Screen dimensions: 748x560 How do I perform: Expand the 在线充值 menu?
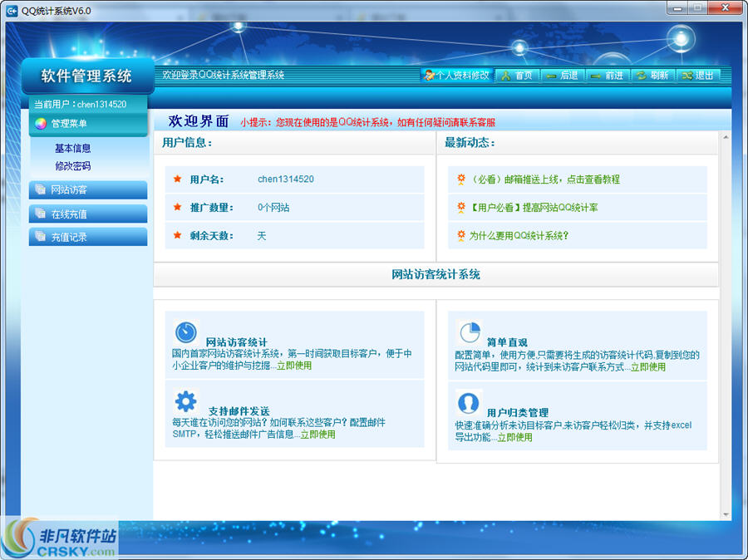click(88, 214)
